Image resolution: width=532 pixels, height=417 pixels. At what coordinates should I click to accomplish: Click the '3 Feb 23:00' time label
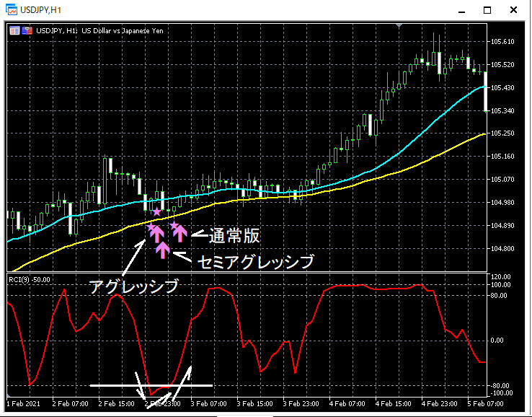(301, 404)
